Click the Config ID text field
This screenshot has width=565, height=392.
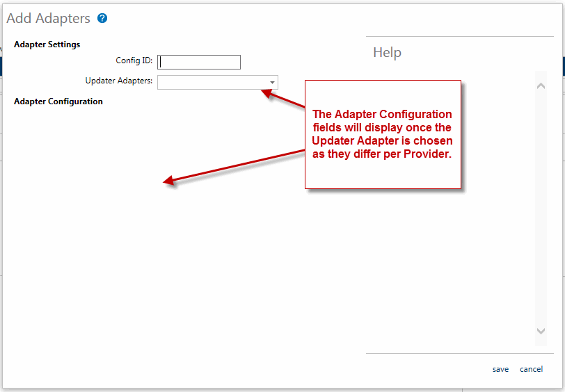tap(199, 62)
